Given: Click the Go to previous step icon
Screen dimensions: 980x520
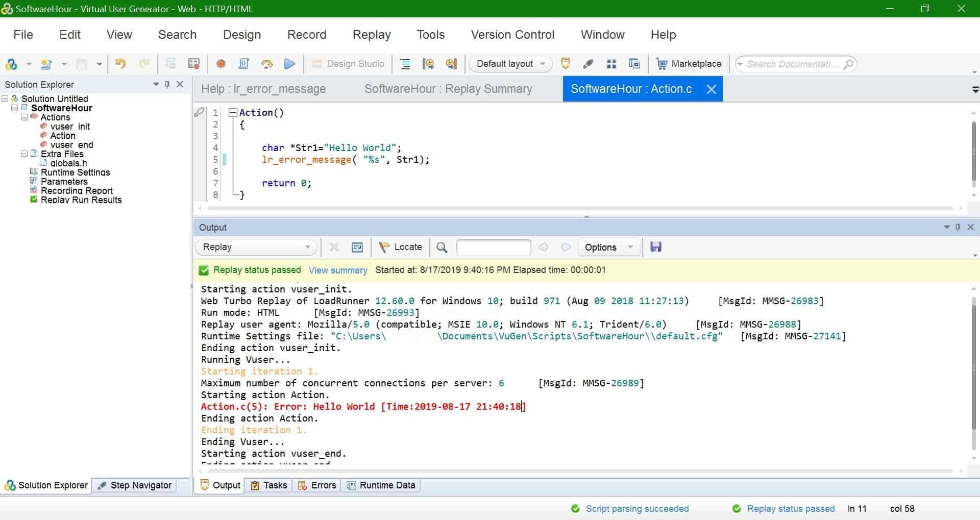Looking at the screenshot, I should [428, 64].
